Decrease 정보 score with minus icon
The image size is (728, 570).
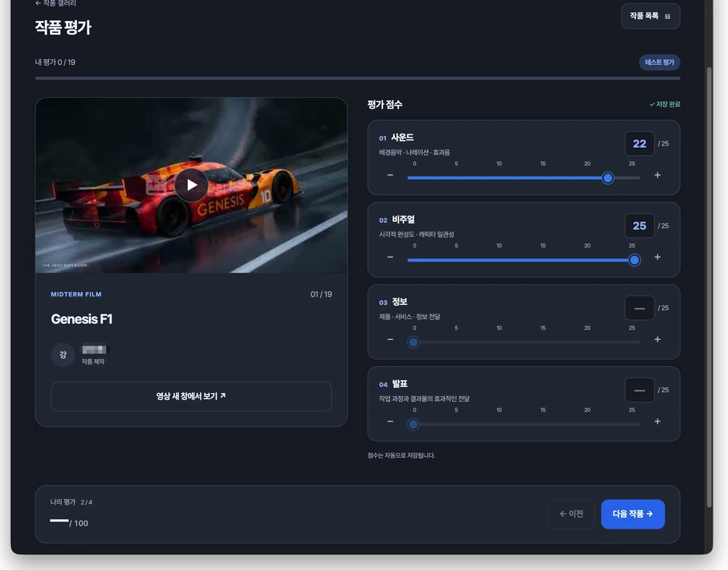click(x=390, y=339)
